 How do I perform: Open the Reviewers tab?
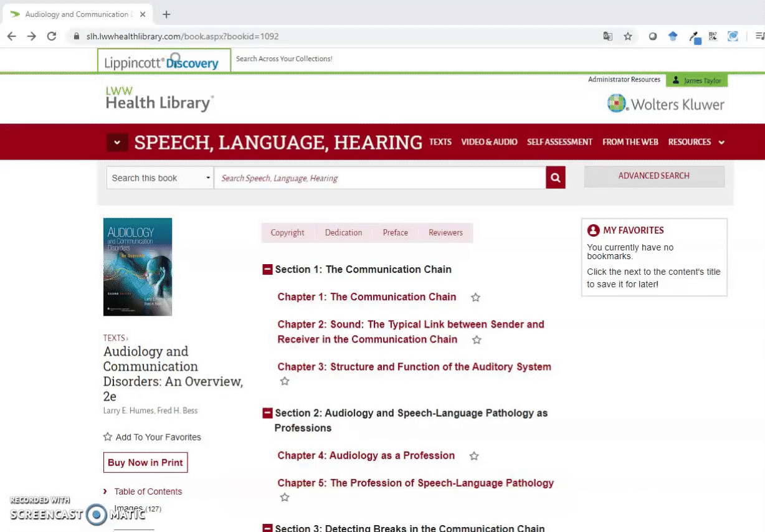click(x=445, y=233)
